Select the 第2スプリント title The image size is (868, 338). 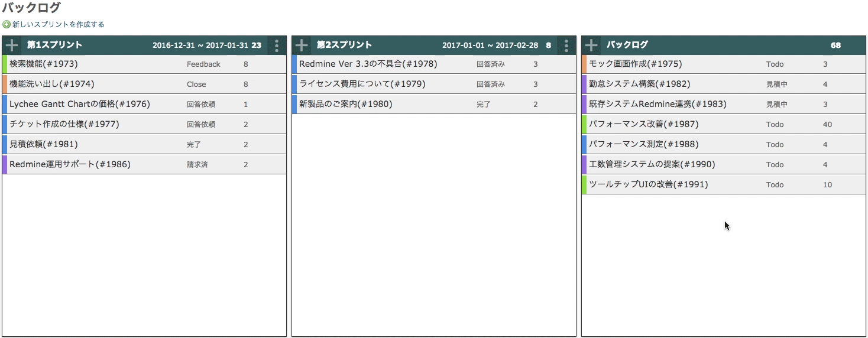pyautogui.click(x=344, y=45)
